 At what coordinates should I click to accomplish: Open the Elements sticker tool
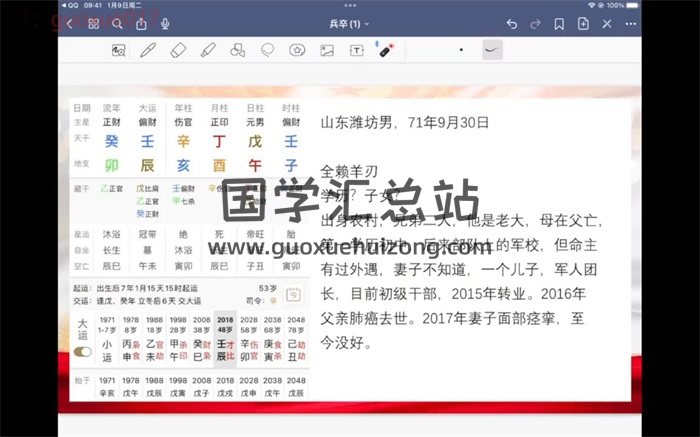297,49
